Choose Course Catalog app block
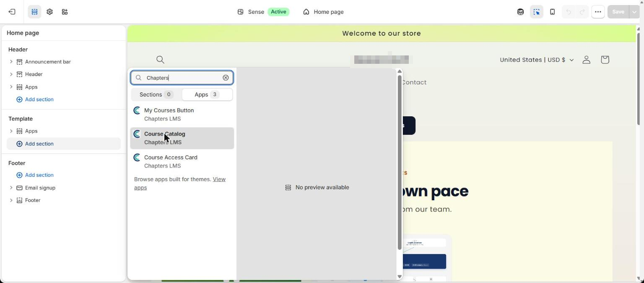Screen dimensions: 644x283 182,138
